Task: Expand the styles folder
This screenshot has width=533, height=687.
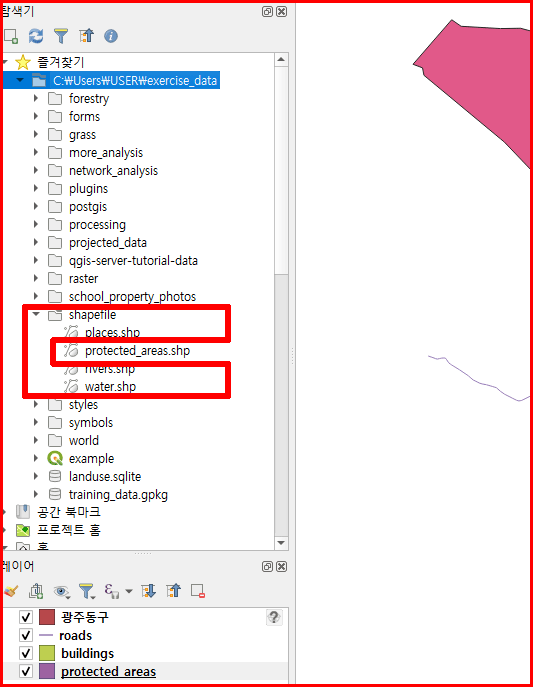Action: pos(36,404)
